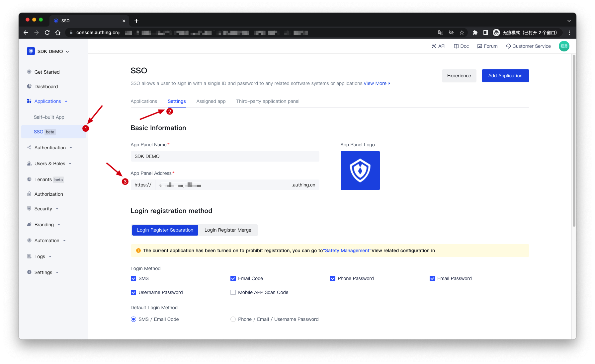Open the Safety Management link
595x364 pixels.
point(347,251)
